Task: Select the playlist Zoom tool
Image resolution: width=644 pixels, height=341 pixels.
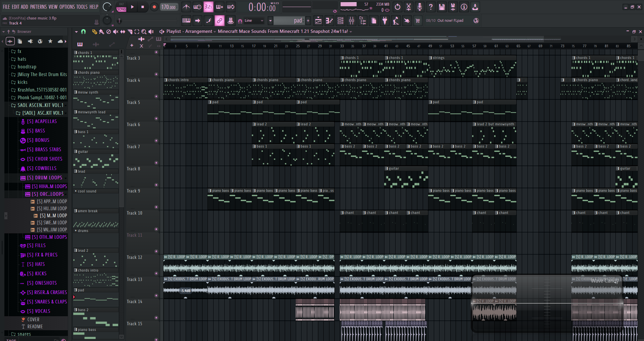Action: pyautogui.click(x=144, y=32)
